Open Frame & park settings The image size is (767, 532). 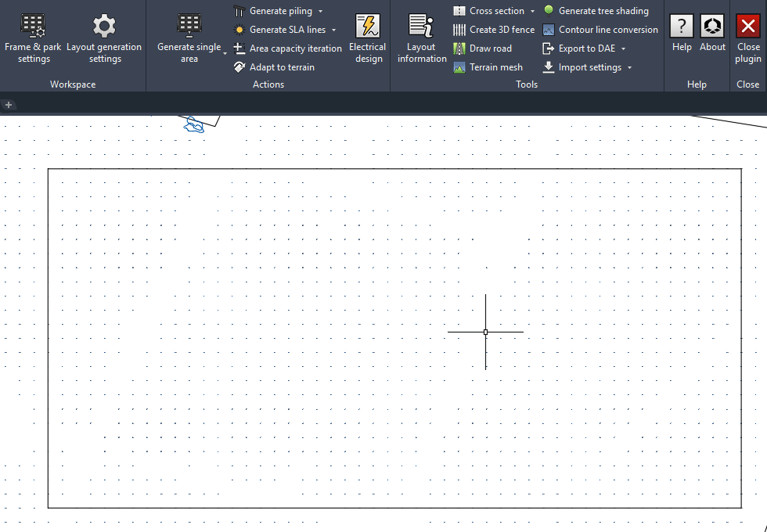(33, 38)
